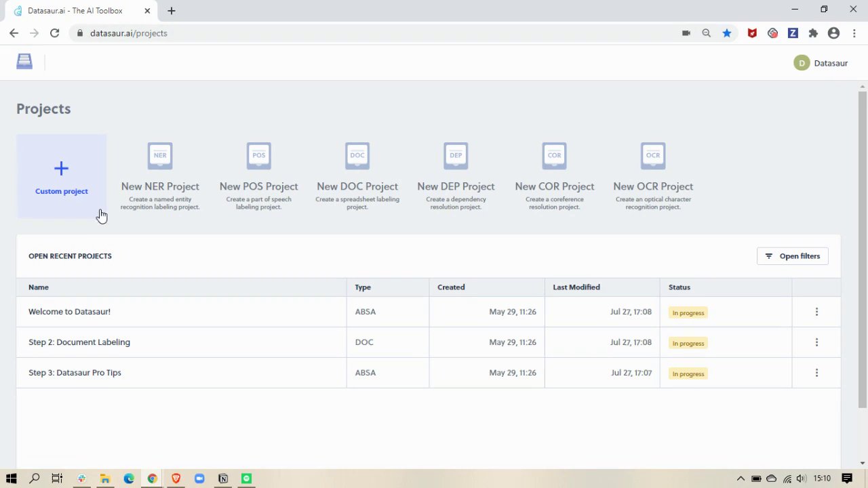Show hidden system tray icons

tap(741, 479)
